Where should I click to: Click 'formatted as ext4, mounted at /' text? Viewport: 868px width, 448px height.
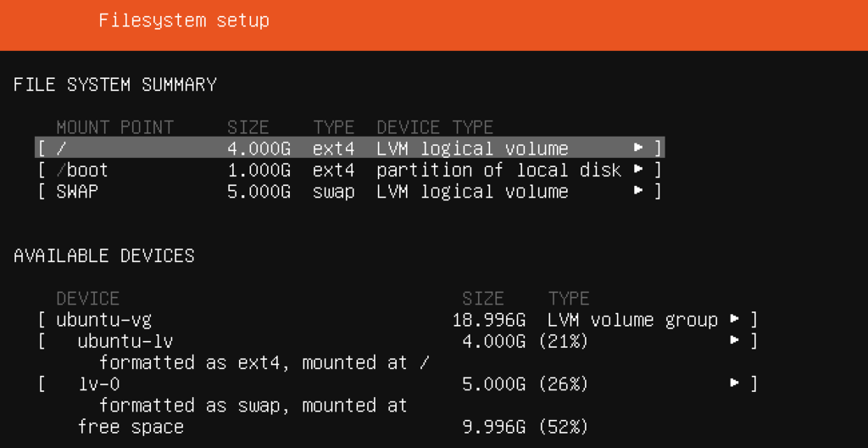(x=264, y=362)
